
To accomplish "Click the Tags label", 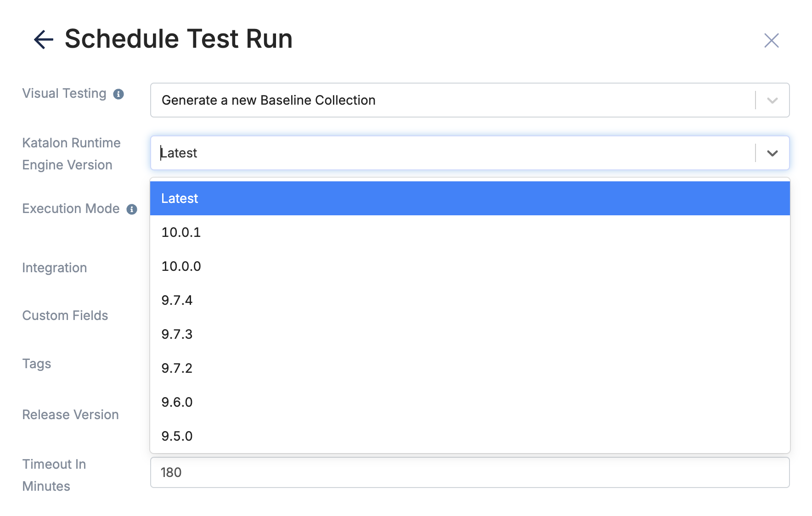I will 37,364.
